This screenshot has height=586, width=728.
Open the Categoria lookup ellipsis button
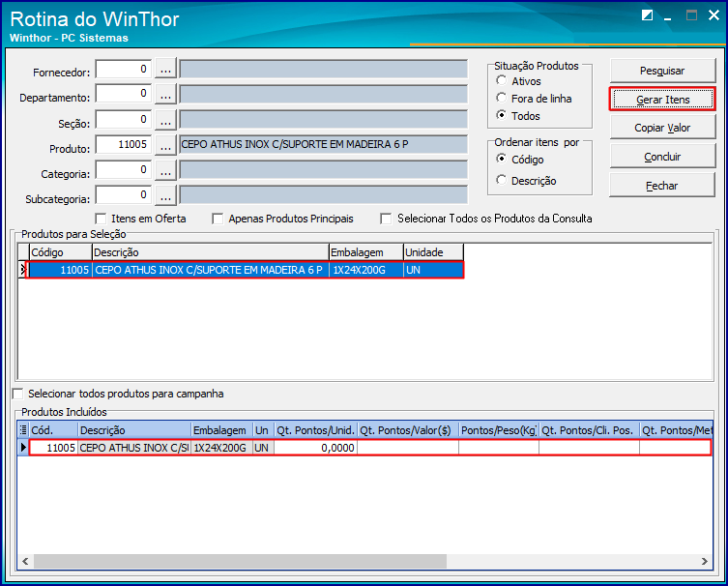(x=165, y=170)
